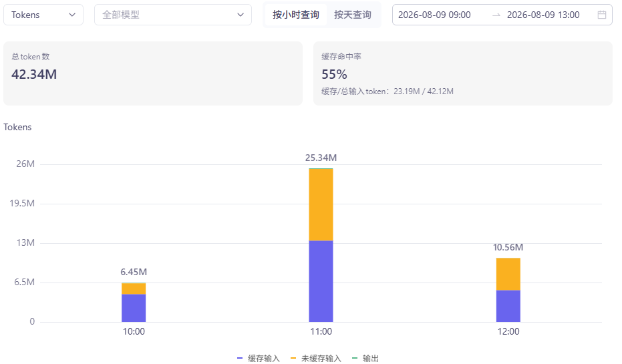Click the 25.34M bar total label

pyautogui.click(x=321, y=158)
